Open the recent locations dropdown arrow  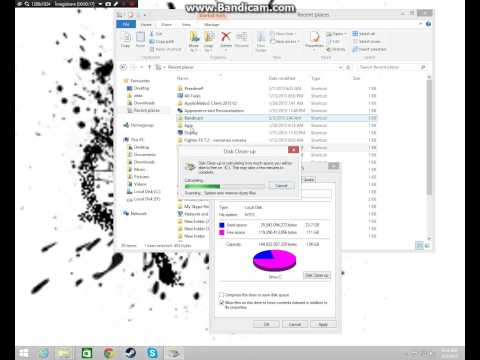click(x=142, y=67)
